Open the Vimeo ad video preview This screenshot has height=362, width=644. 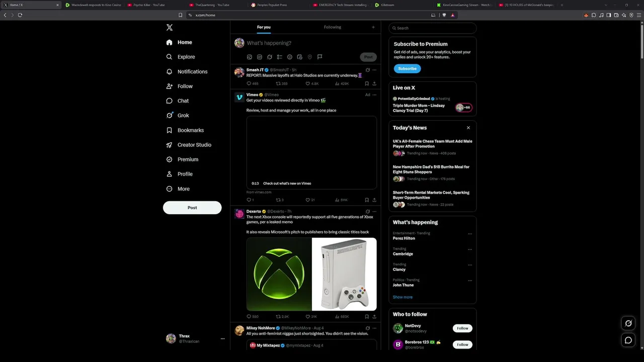[311, 152]
